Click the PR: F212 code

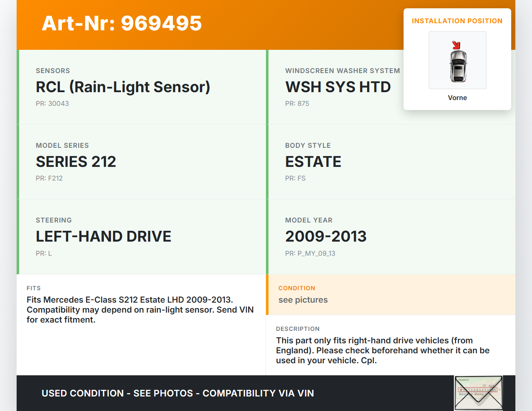pos(49,178)
